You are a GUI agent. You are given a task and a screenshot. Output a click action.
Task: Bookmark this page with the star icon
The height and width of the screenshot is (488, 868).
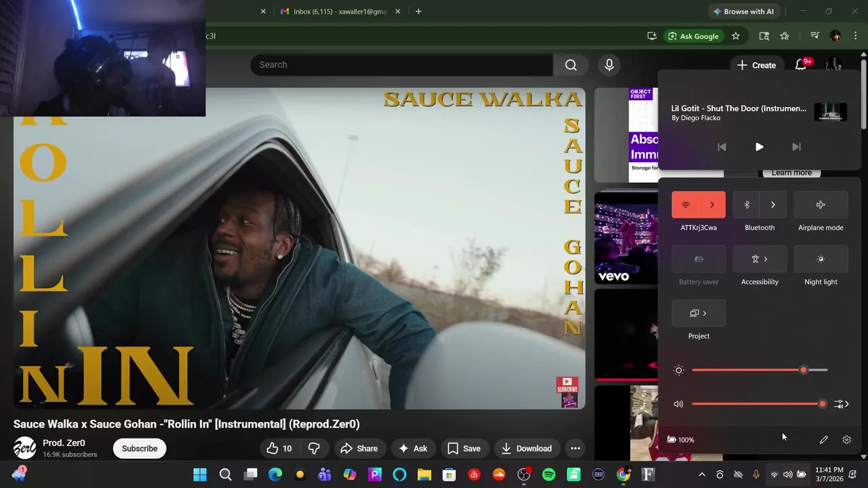click(736, 36)
